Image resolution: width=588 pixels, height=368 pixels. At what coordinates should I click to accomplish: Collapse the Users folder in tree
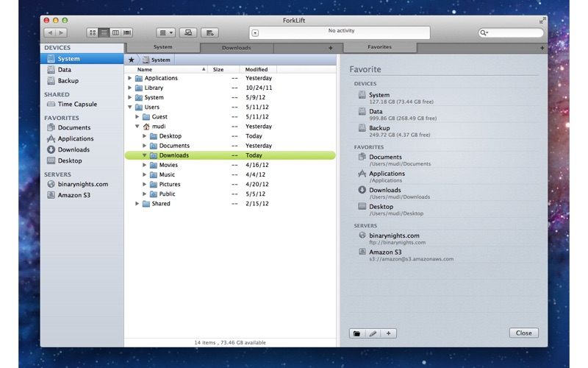point(130,107)
